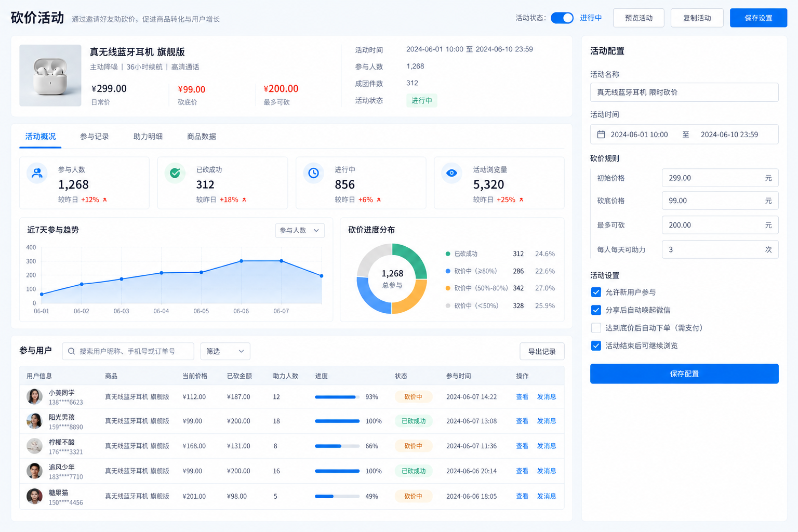Open the 筛选 dropdown
The image size is (798, 532).
(225, 351)
